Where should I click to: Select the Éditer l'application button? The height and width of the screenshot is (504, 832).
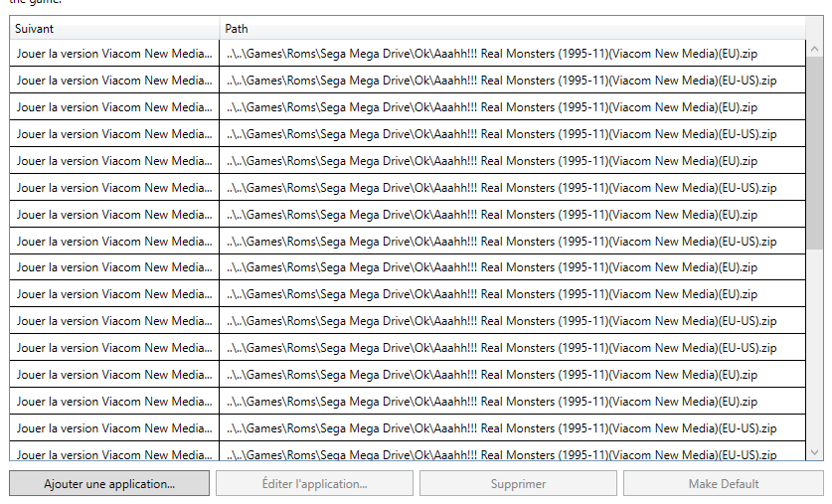coord(314,483)
